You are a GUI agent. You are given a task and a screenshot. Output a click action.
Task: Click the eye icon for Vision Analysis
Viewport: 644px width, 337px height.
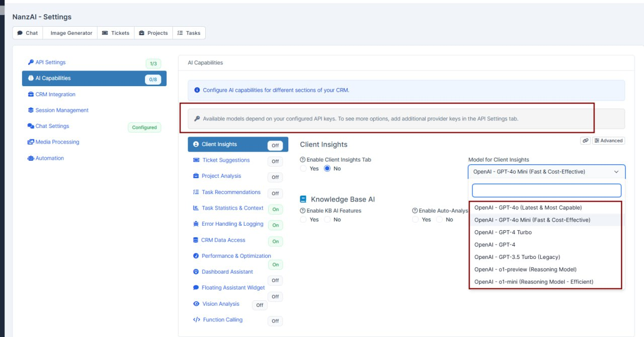pyautogui.click(x=197, y=304)
